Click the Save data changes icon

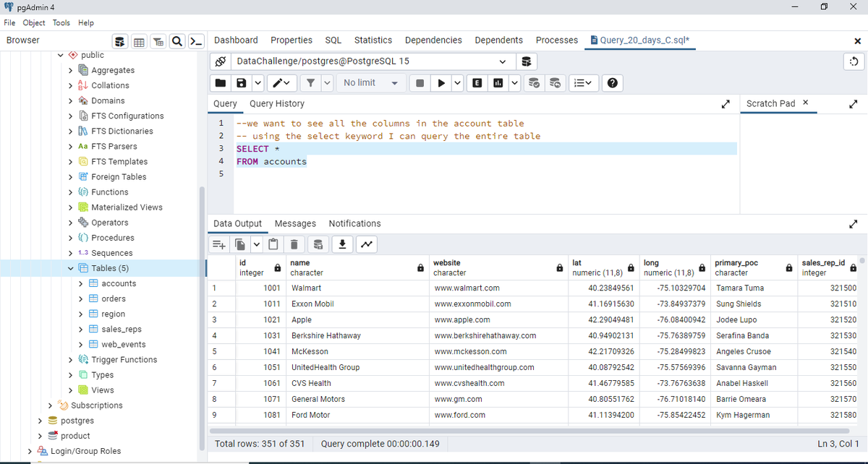tap(318, 245)
